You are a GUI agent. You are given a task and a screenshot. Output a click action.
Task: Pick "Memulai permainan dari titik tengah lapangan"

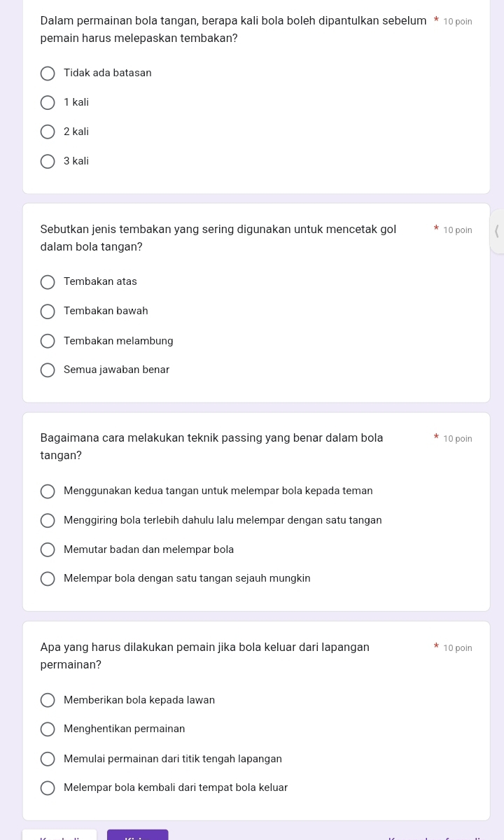click(48, 759)
